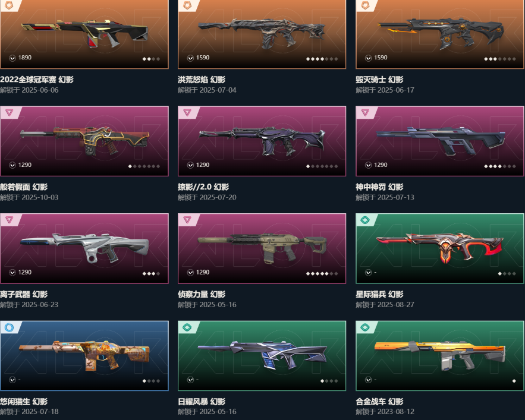Click the green tier icon on 日耀风暴 card

[x=187, y=327]
